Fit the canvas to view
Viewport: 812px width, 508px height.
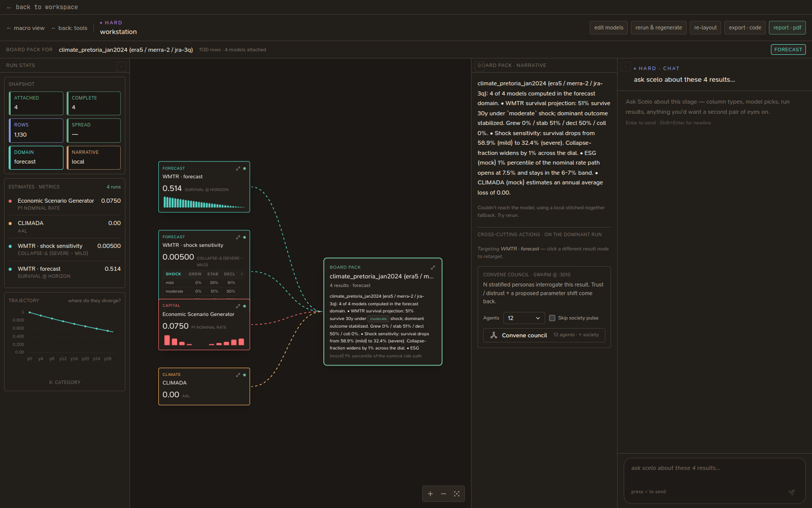tap(457, 494)
